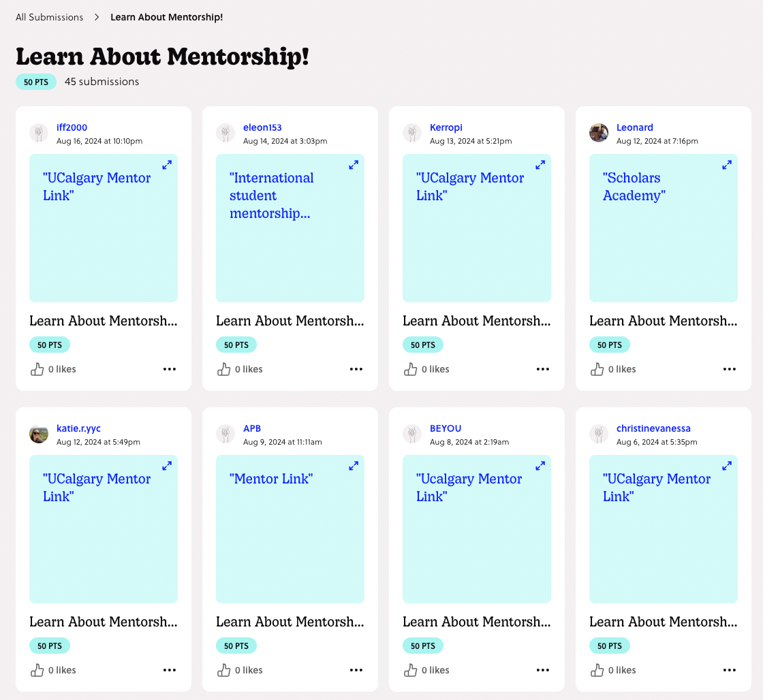Expand Leonard's Scholars Academy submission
The width and height of the screenshot is (763, 700).
pyautogui.click(x=727, y=165)
